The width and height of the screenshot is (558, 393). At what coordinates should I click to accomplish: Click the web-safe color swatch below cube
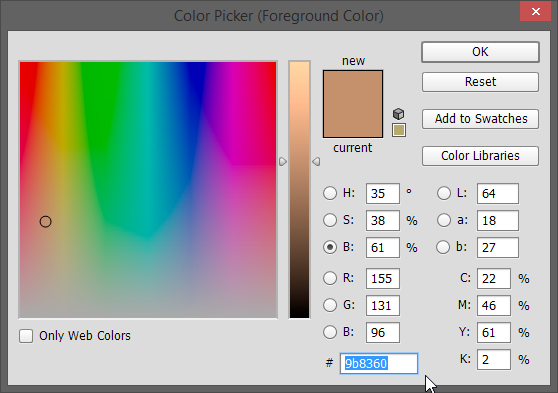point(399,130)
